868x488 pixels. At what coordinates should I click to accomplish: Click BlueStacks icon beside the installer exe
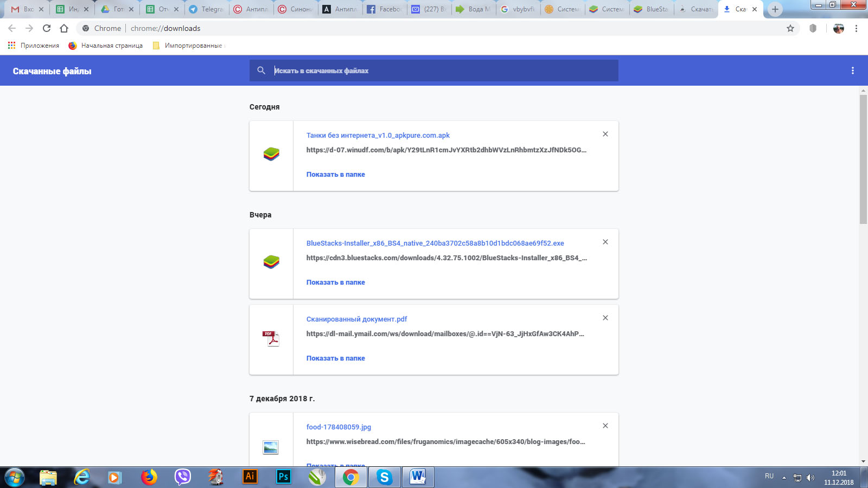coord(271,262)
